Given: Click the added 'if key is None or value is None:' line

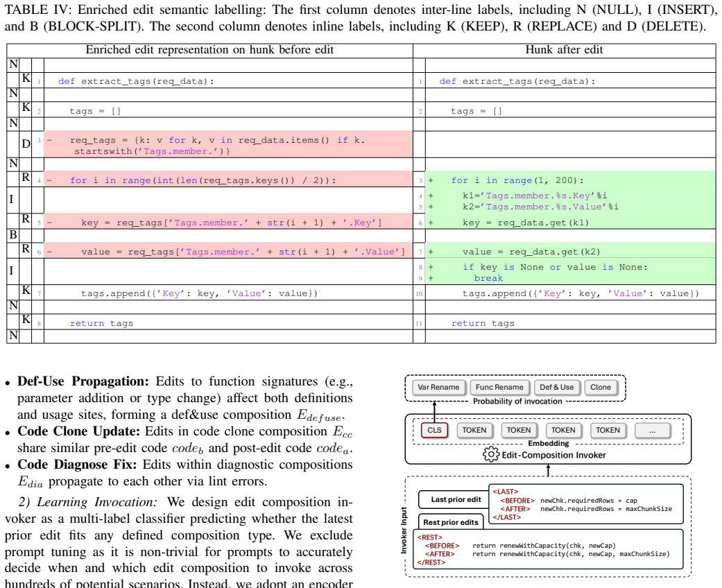Looking at the screenshot, I should coord(555,267).
